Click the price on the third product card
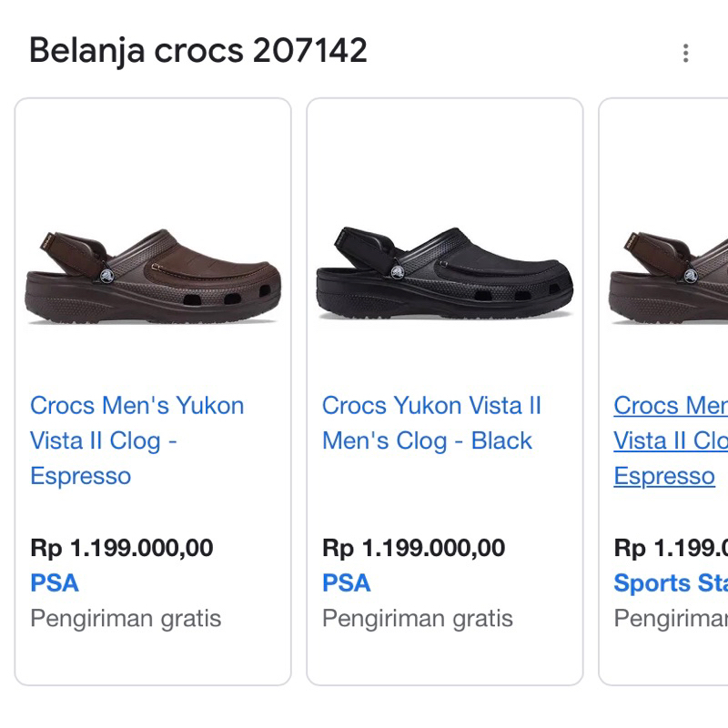 [666, 548]
